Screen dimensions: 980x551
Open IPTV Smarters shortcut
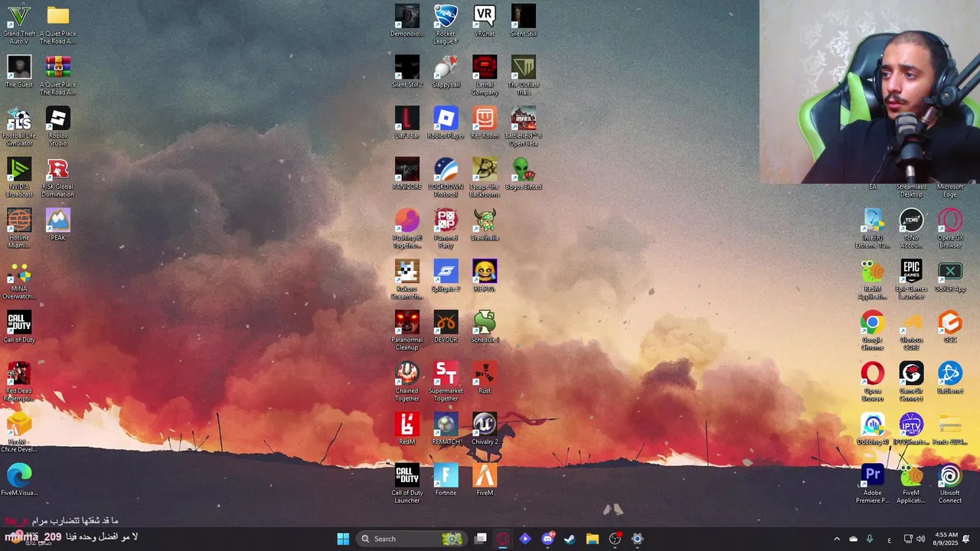pos(911,429)
